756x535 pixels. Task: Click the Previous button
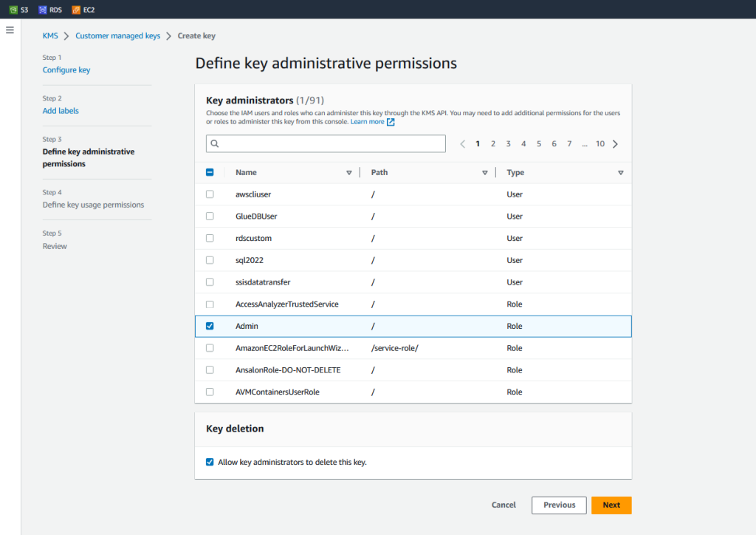tap(560, 505)
